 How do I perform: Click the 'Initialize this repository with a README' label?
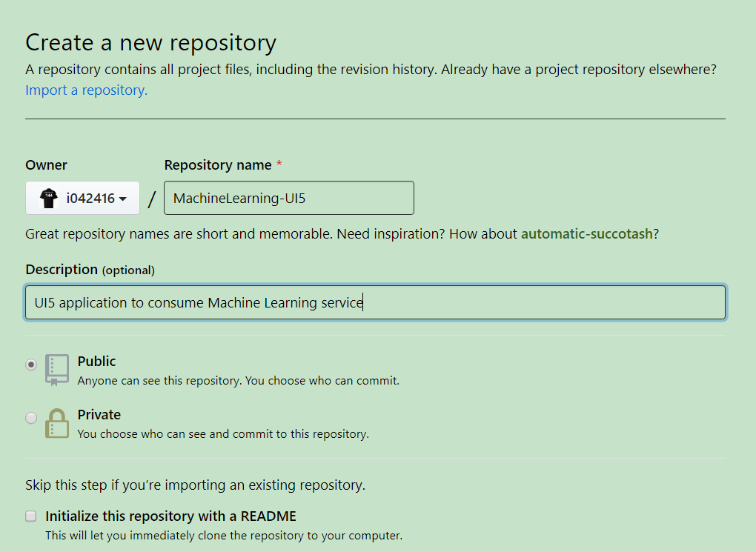pos(170,516)
